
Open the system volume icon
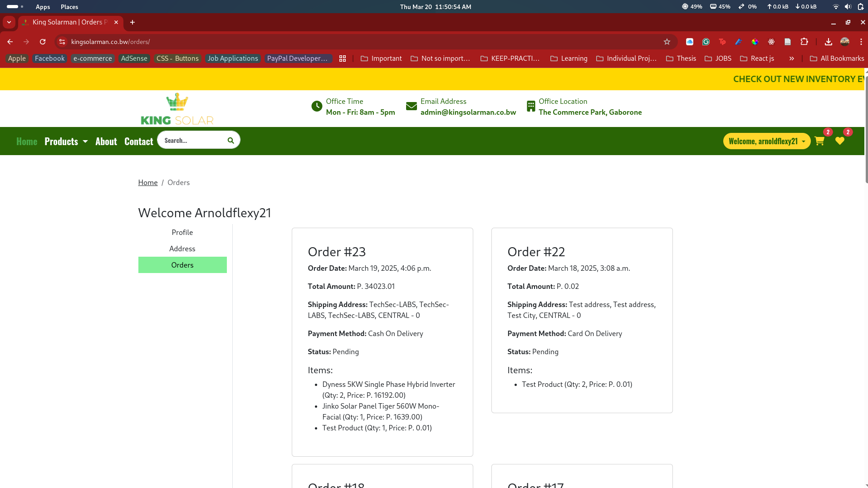point(848,7)
